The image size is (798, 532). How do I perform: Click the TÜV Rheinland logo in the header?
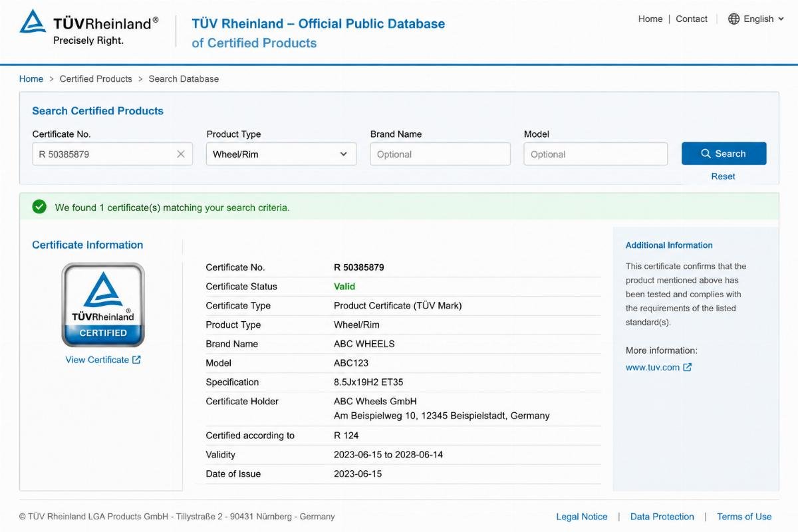(89, 29)
